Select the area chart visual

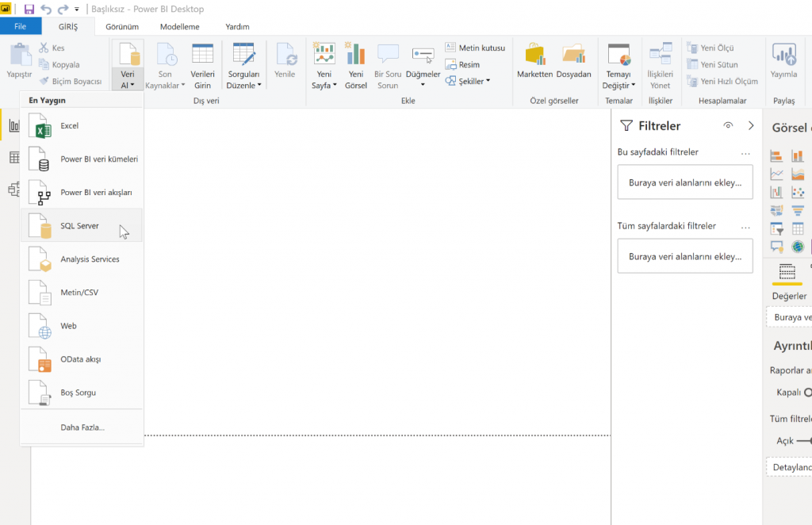point(798,174)
